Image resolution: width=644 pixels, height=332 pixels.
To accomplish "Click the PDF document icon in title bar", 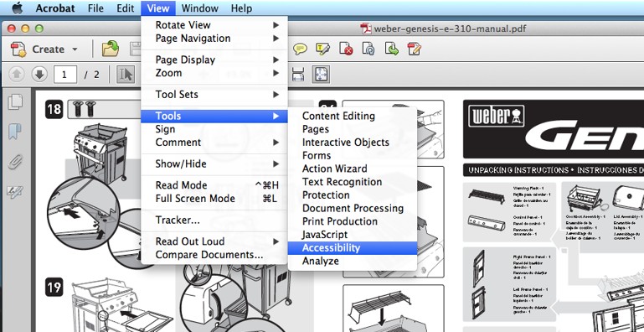I will point(365,29).
